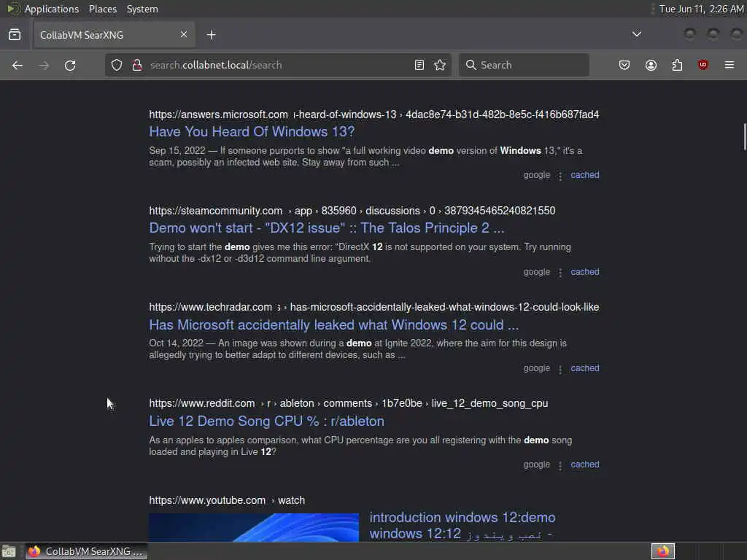Viewport: 747px width, 560px height.
Task: Open the Places menu
Action: (102, 9)
